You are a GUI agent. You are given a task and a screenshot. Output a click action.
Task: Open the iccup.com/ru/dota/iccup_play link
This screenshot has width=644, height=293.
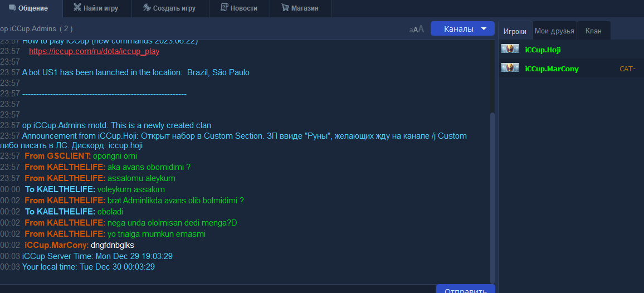click(94, 51)
